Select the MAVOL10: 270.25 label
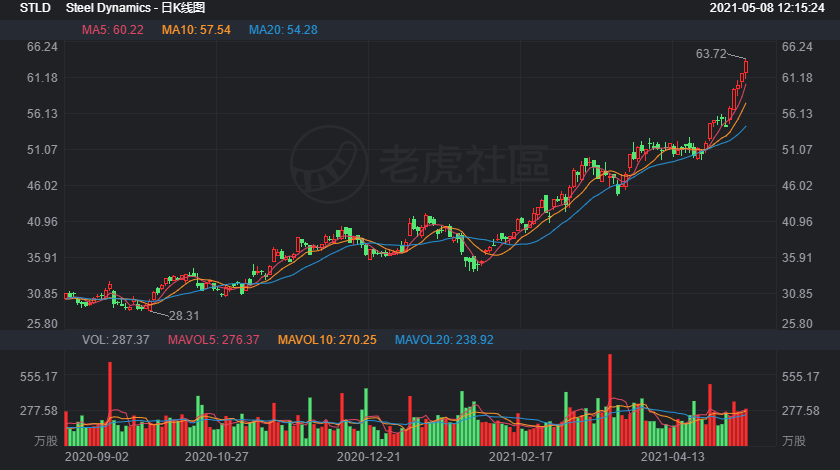This screenshot has width=840, height=470. pyautogui.click(x=327, y=340)
